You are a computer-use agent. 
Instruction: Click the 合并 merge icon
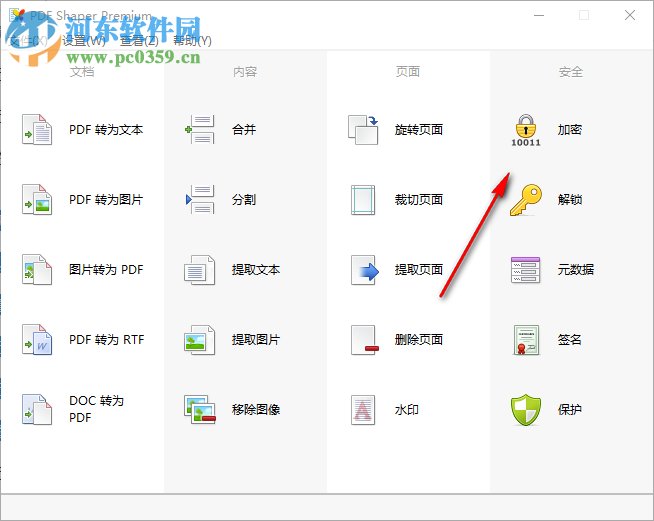click(200, 130)
